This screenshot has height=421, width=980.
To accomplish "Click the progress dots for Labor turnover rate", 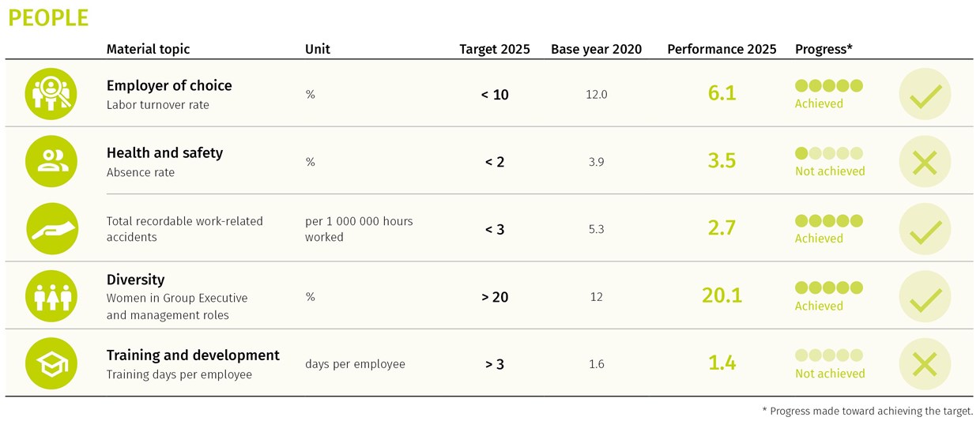I will click(x=829, y=86).
